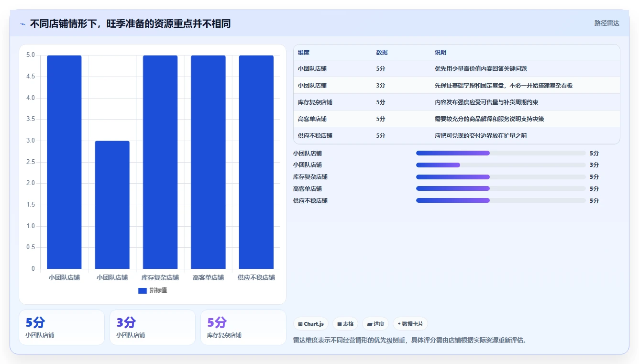Image resolution: width=639 pixels, height=364 pixels.
Task: Click the 库存复杂店铺 progress bar
Action: (501, 177)
